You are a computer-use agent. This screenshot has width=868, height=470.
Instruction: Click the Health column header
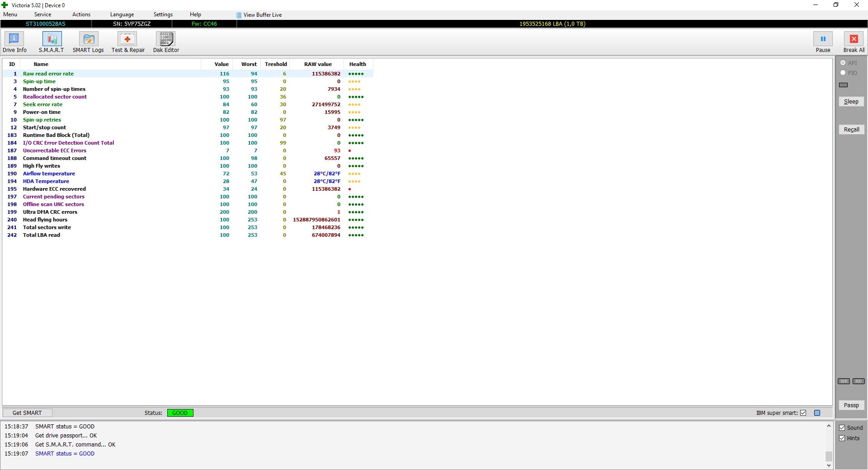358,64
